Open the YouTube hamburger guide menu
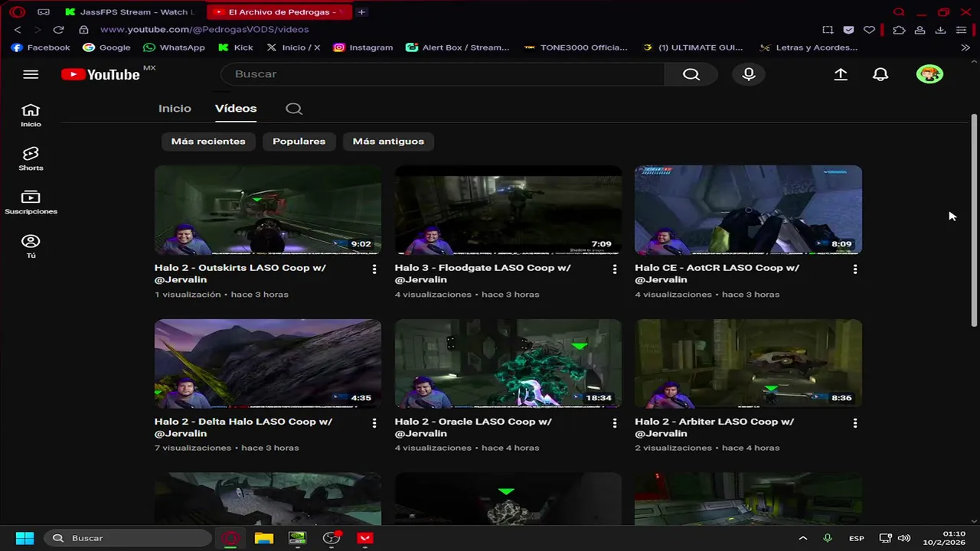The image size is (980, 551). tap(31, 74)
